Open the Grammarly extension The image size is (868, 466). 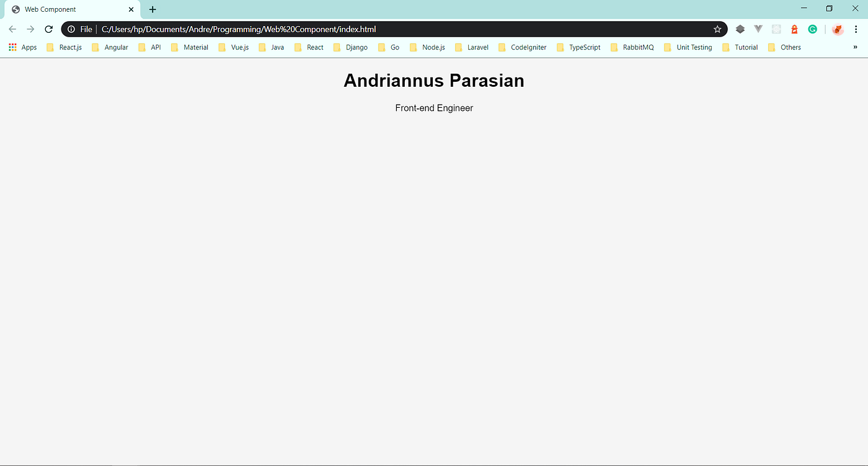[x=813, y=29]
